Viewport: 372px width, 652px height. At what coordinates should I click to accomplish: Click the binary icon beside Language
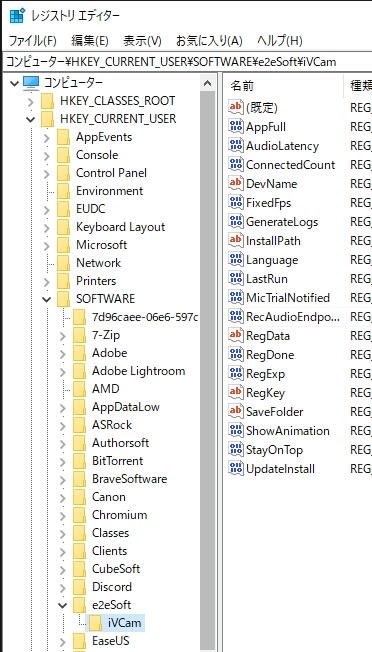pos(236,260)
